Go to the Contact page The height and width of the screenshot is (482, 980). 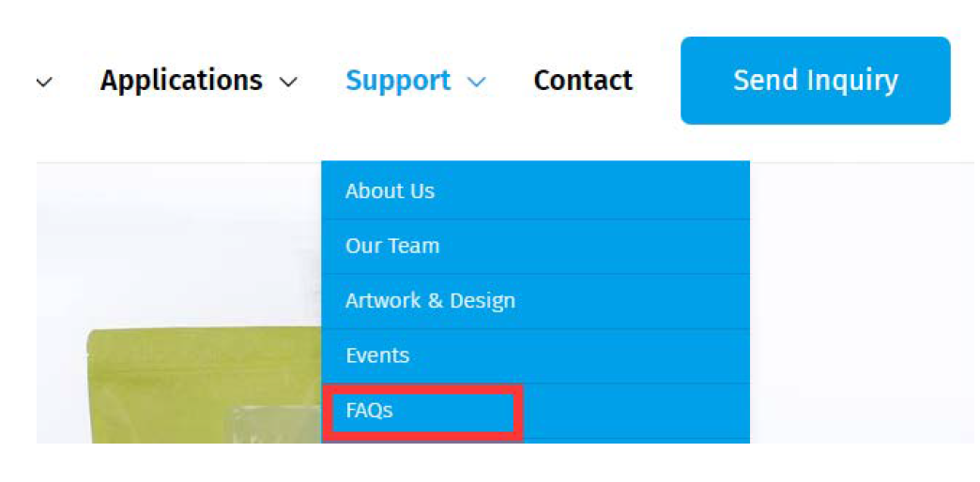[x=583, y=81]
